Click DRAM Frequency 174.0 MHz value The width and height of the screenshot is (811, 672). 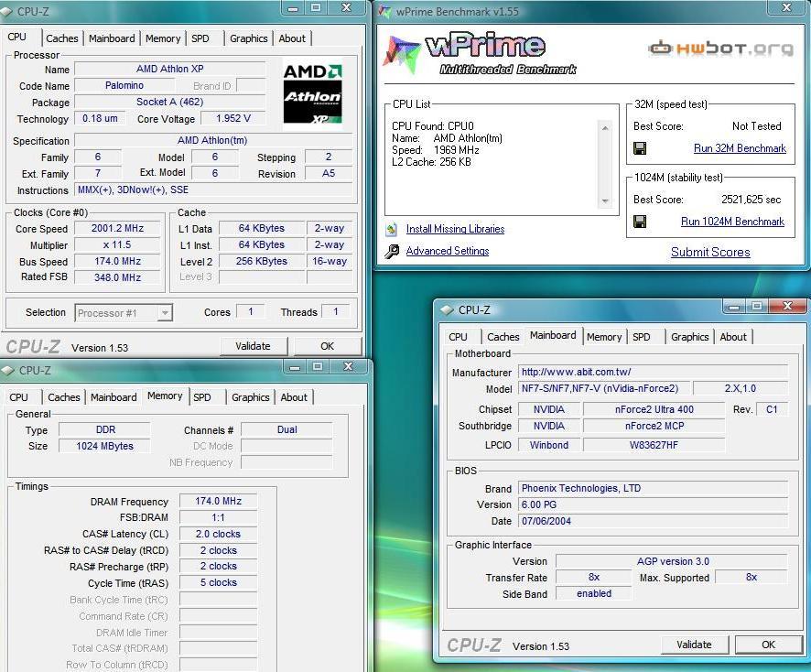pos(218,501)
